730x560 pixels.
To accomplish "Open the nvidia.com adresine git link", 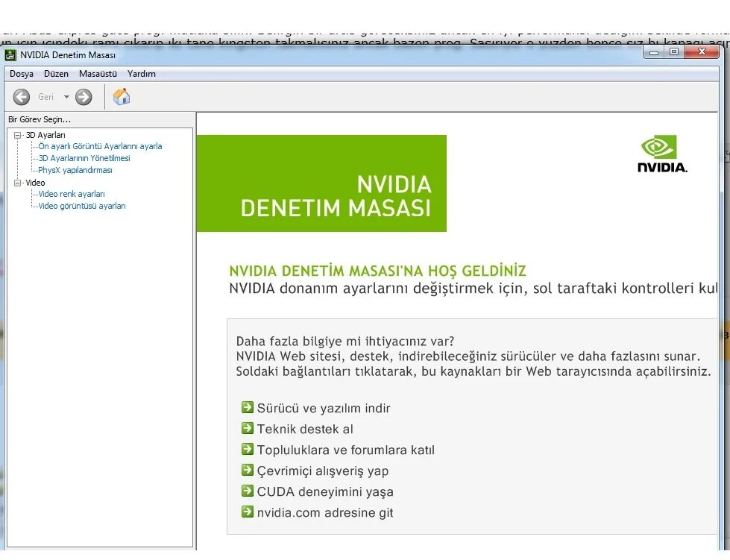I will tap(325, 513).
